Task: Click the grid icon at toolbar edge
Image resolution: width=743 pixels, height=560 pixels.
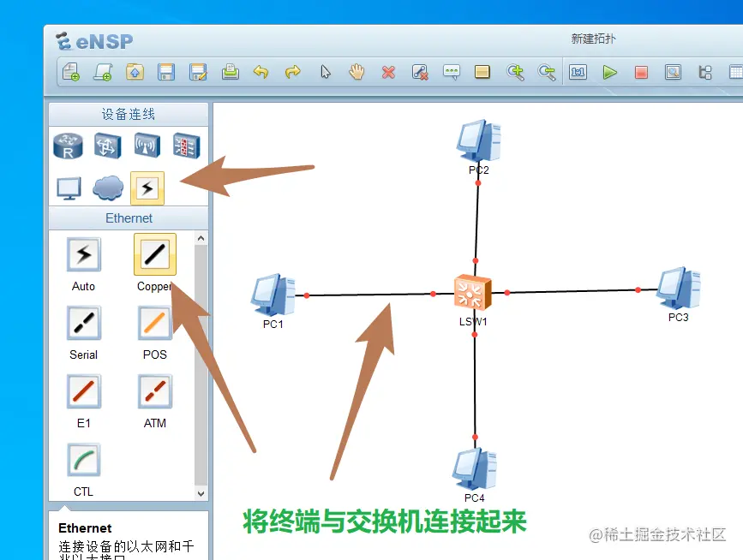Action: [x=736, y=72]
